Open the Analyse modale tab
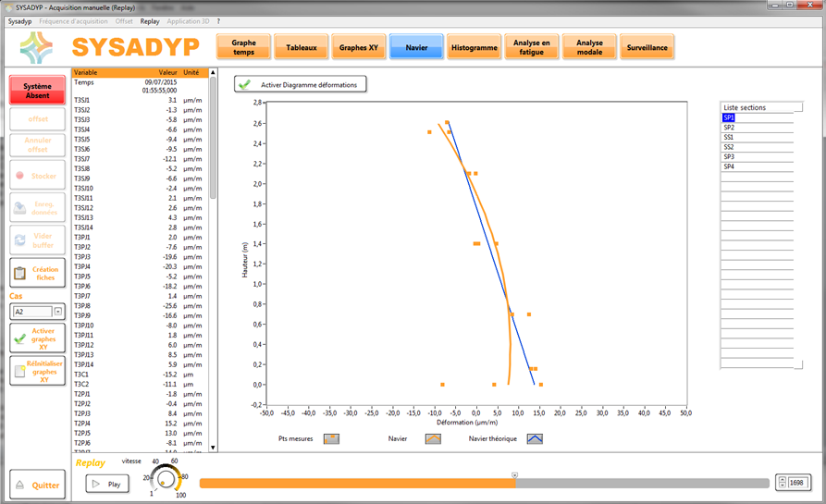This screenshot has width=826, height=504. tap(589, 47)
